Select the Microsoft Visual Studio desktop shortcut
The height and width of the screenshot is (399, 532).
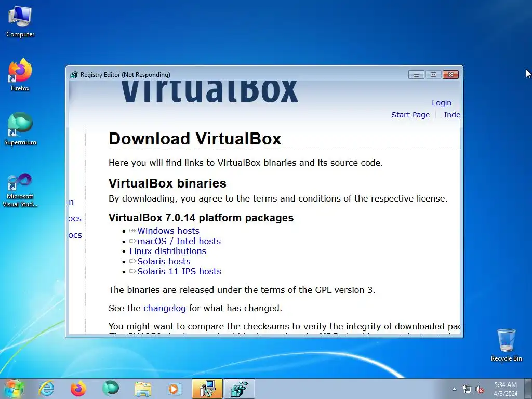[20, 190]
